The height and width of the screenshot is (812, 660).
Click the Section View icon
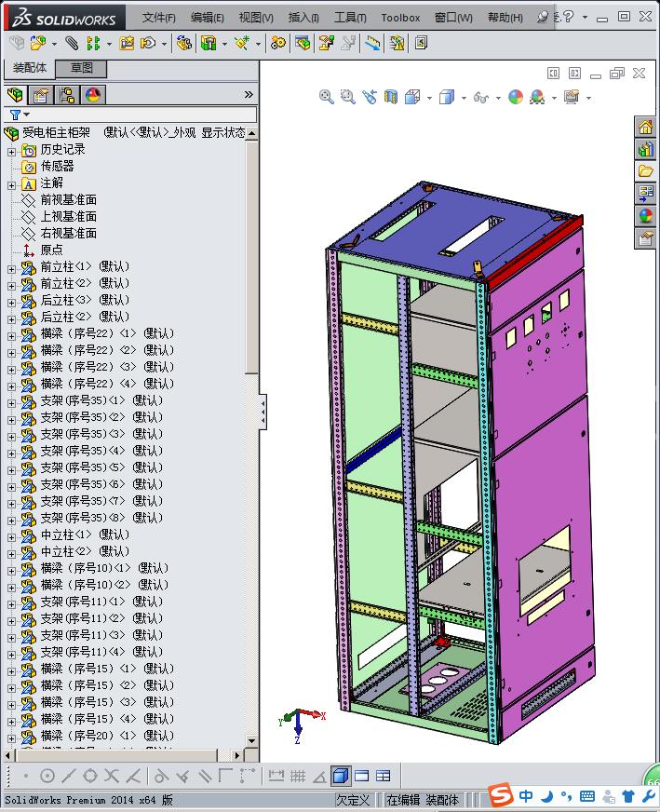(x=390, y=97)
